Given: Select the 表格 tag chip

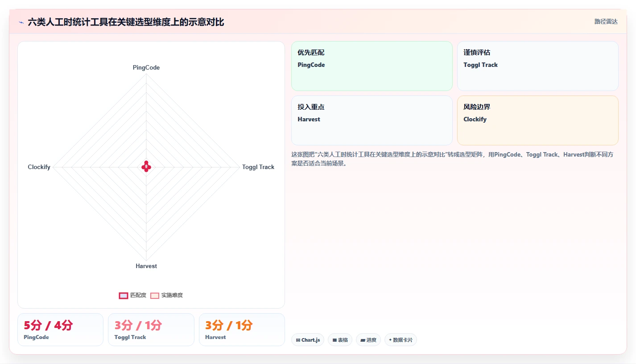Looking at the screenshot, I should tap(340, 340).
